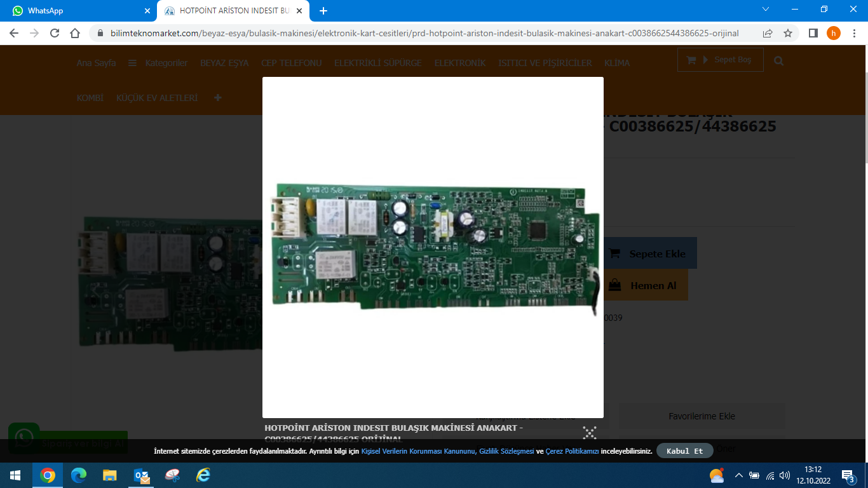Open the ELEKTRONİK category
Viewport: 868px width, 488px height.
460,63
